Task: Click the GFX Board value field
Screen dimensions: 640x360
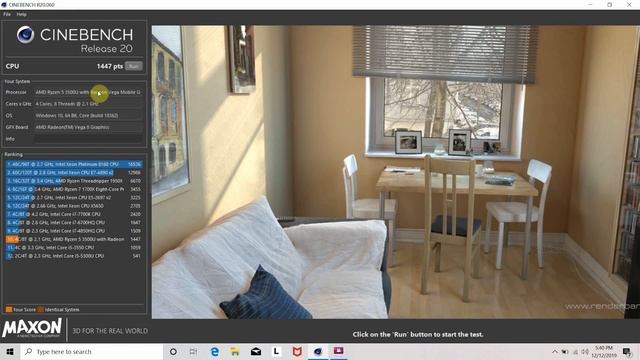Action: [88, 127]
